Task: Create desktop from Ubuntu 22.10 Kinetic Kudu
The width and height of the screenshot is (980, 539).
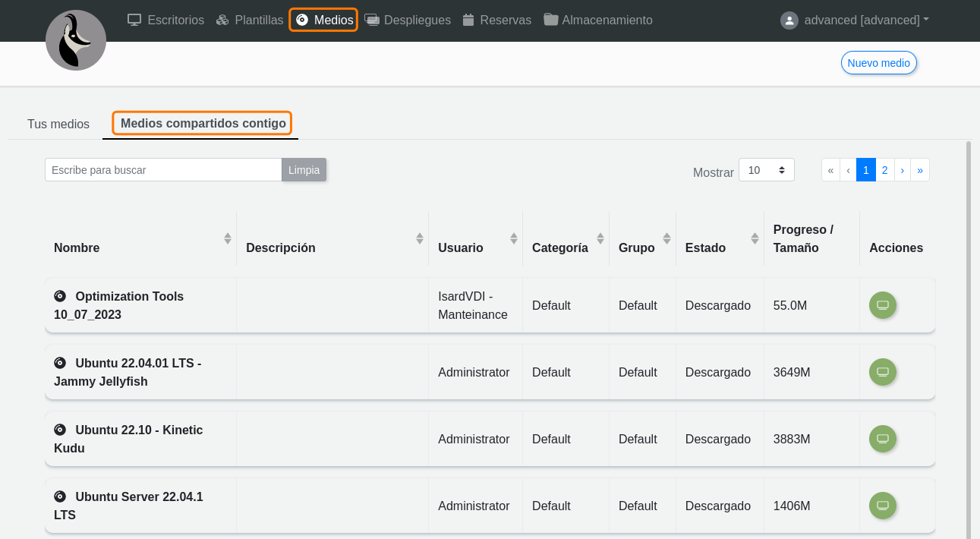Action: [x=882, y=439]
